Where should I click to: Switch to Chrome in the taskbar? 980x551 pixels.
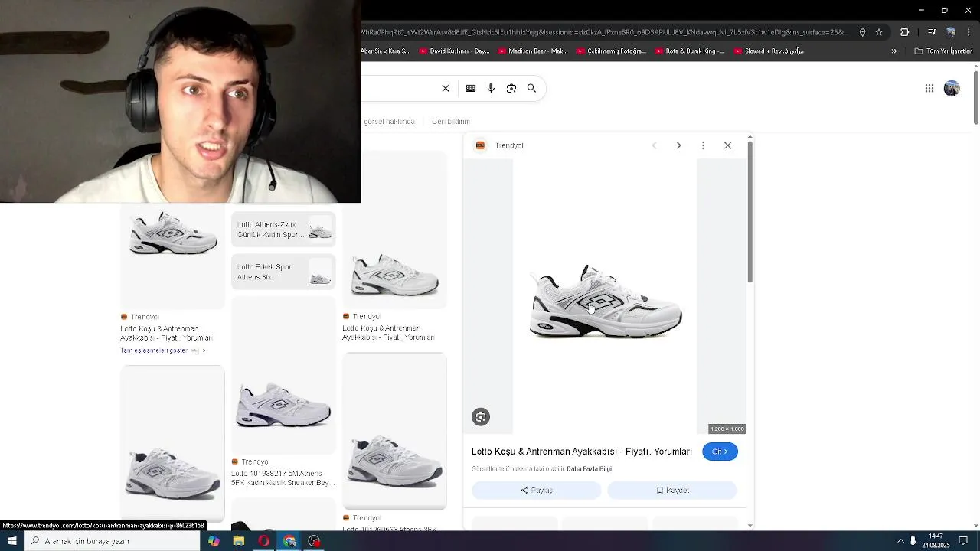[x=289, y=541]
